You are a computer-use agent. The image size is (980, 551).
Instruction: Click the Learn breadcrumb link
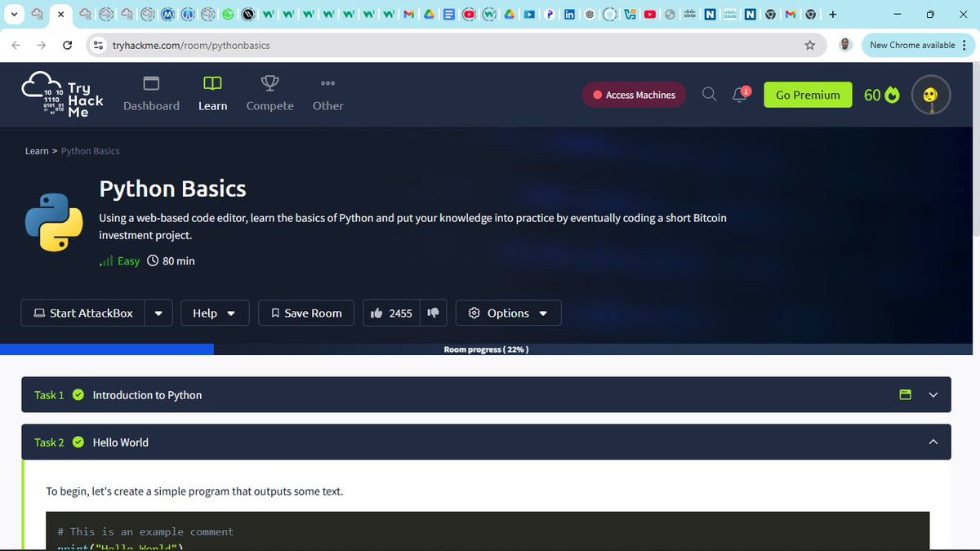(37, 151)
